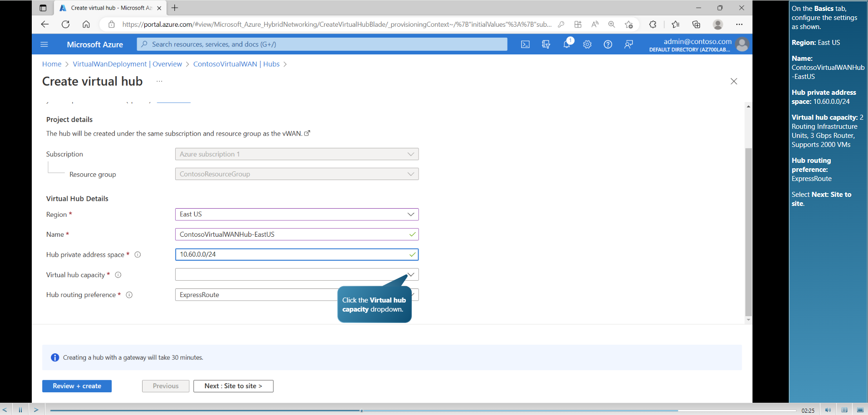Open Cloud Shell from the Azure header
Image resolution: width=868 pixels, height=415 pixels.
pos(525,44)
